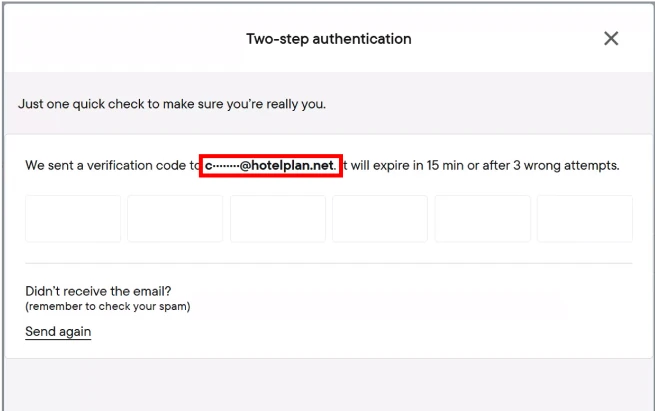This screenshot has height=411, width=655.
Task: Select the third verification code digit box
Action: [x=278, y=219]
